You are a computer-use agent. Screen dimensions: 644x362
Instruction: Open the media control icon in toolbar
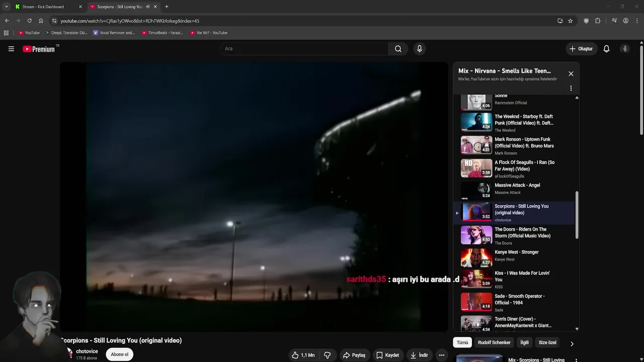pyautogui.click(x=614, y=21)
